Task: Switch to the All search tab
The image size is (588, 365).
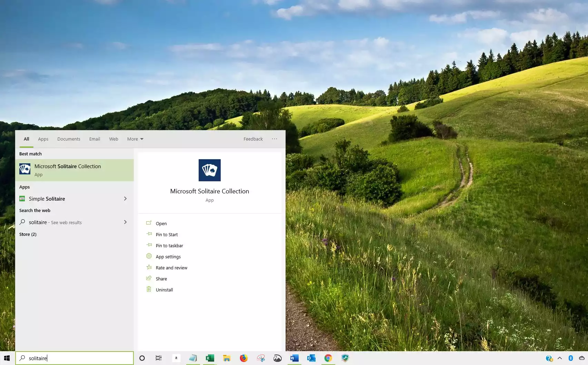Action: click(x=27, y=139)
